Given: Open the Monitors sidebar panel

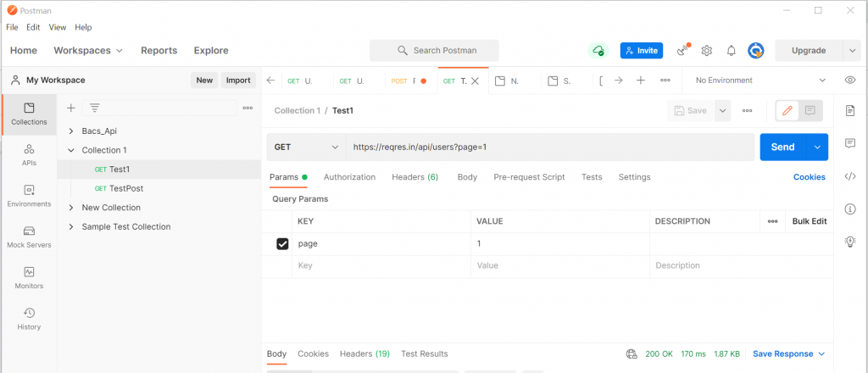Looking at the screenshot, I should point(29,278).
